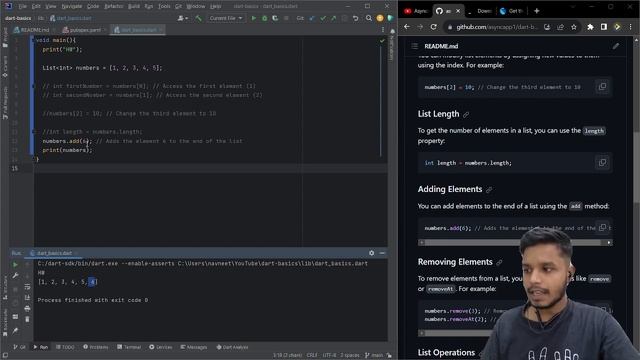
Task: Open the Navigate menu
Action: point(71,6)
